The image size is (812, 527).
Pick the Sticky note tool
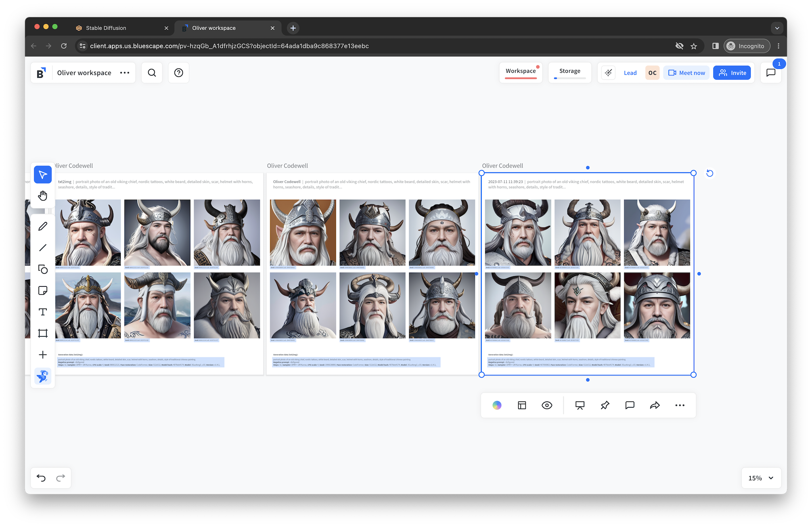[43, 290]
